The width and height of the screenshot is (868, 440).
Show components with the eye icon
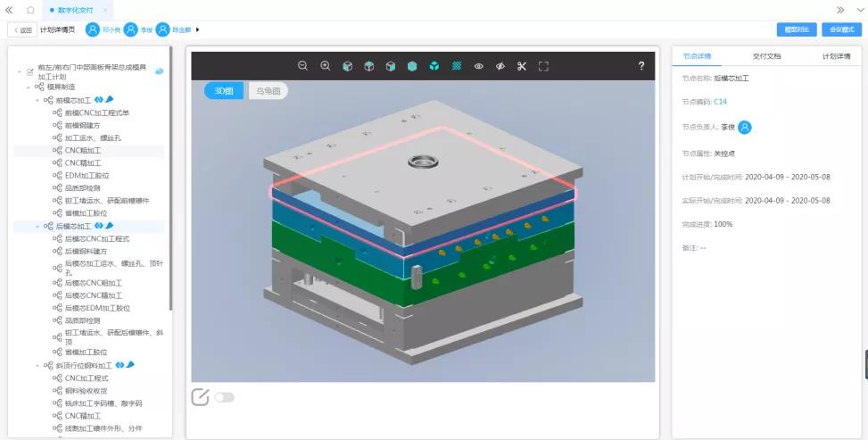(x=479, y=67)
